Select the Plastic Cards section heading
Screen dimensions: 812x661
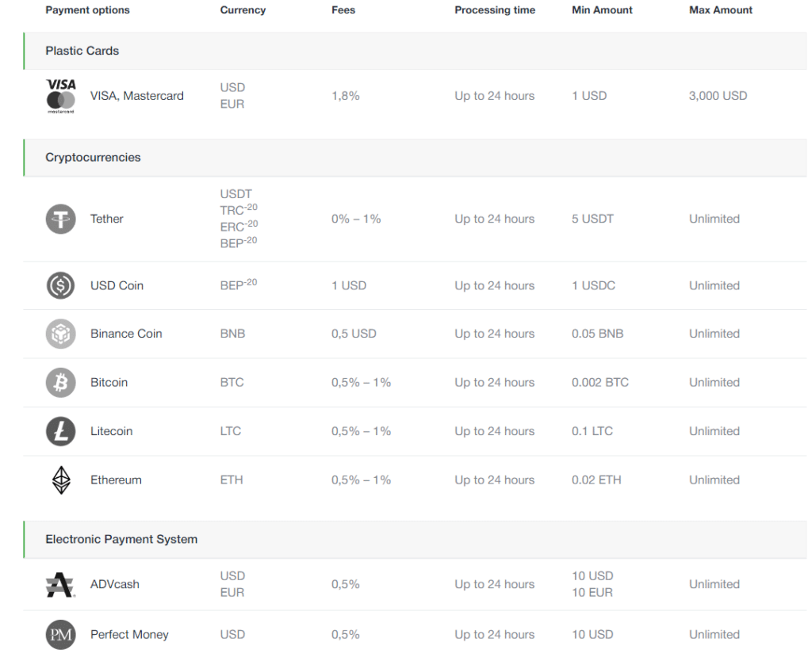coord(82,51)
